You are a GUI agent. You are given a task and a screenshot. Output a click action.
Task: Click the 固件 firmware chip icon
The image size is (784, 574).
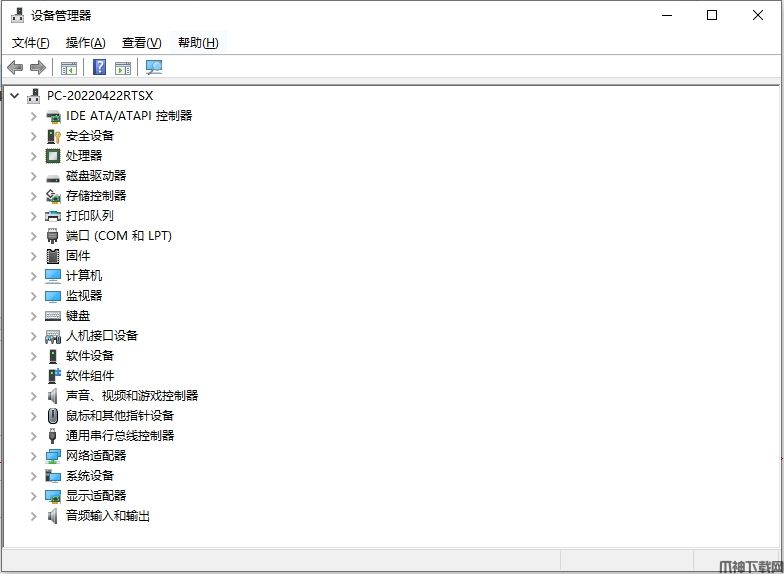[x=53, y=256]
